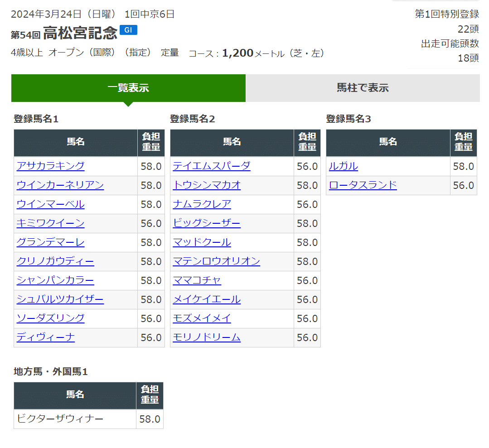489x448 pixels.
Task: Open the モリノドリーム horse link
Action: tap(207, 337)
